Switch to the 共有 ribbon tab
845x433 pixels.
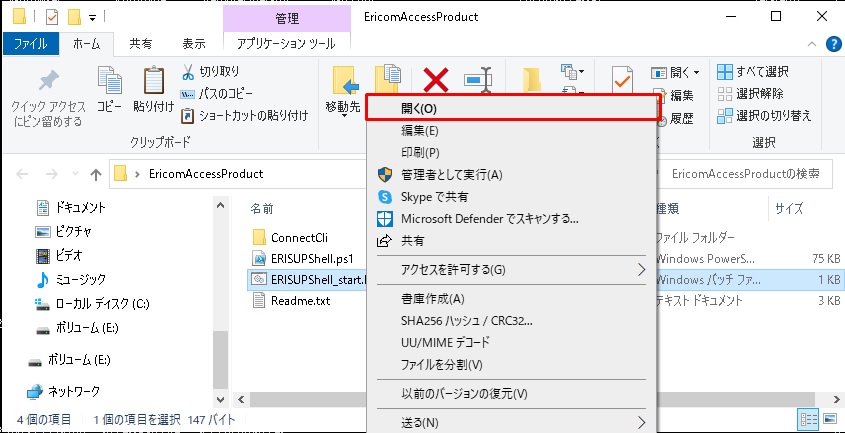[x=141, y=44]
